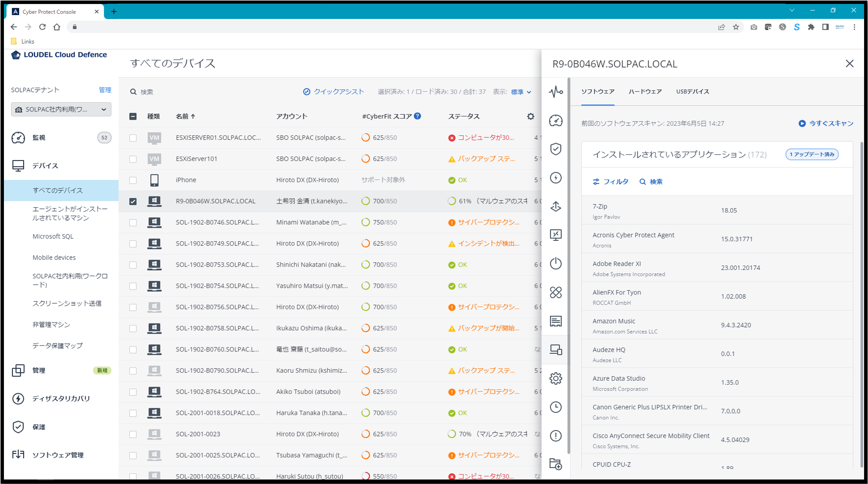
Task: Toggle the select-all checkbox in table header
Action: click(133, 116)
